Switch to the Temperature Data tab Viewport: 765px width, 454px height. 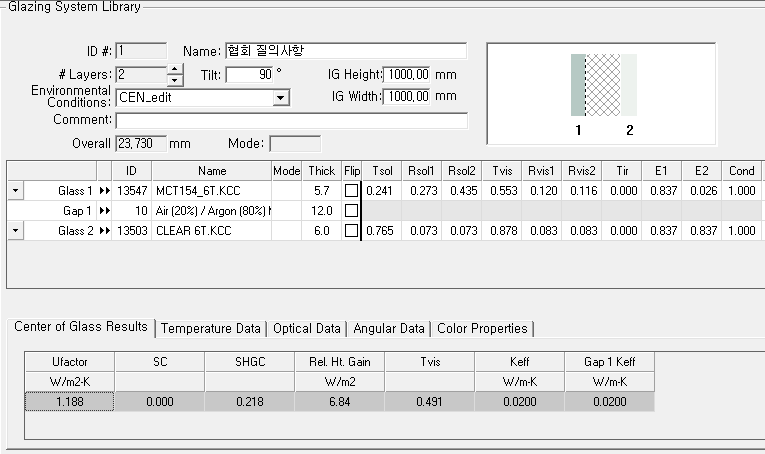pyautogui.click(x=211, y=328)
